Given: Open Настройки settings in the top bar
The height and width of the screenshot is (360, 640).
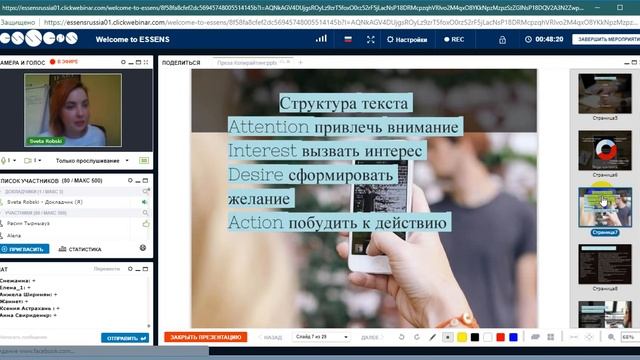Looking at the screenshot, I should (407, 40).
